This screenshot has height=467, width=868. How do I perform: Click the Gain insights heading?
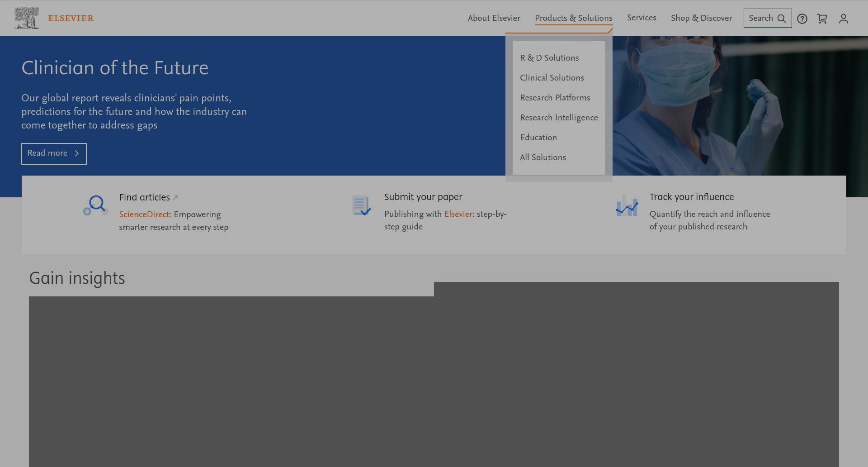77,278
